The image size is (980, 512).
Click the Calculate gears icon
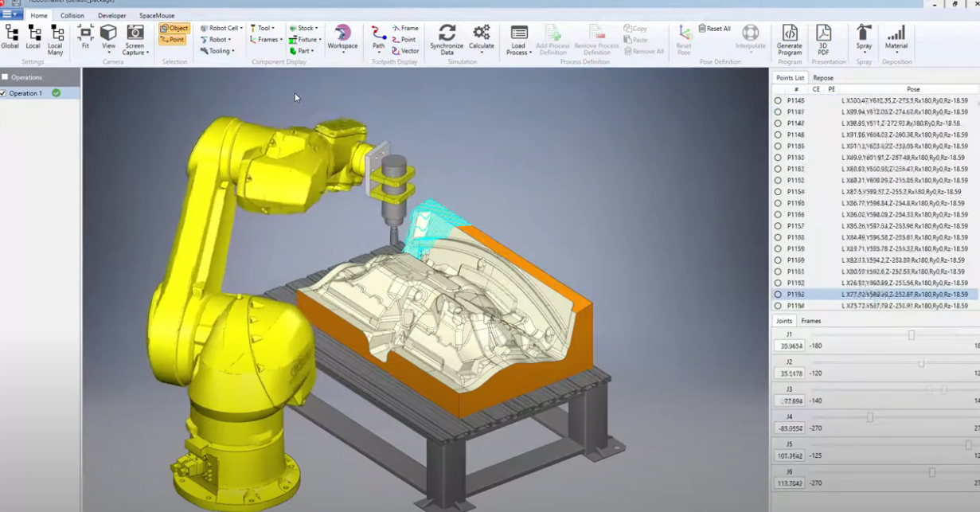click(482, 33)
